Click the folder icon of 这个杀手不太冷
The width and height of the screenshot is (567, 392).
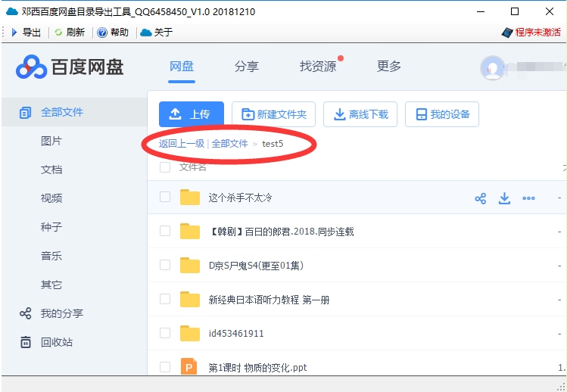(x=190, y=197)
